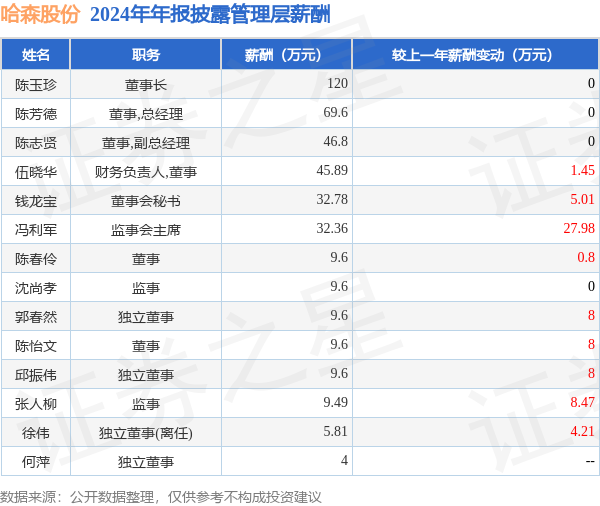Click the salary value 45.89

332,170
